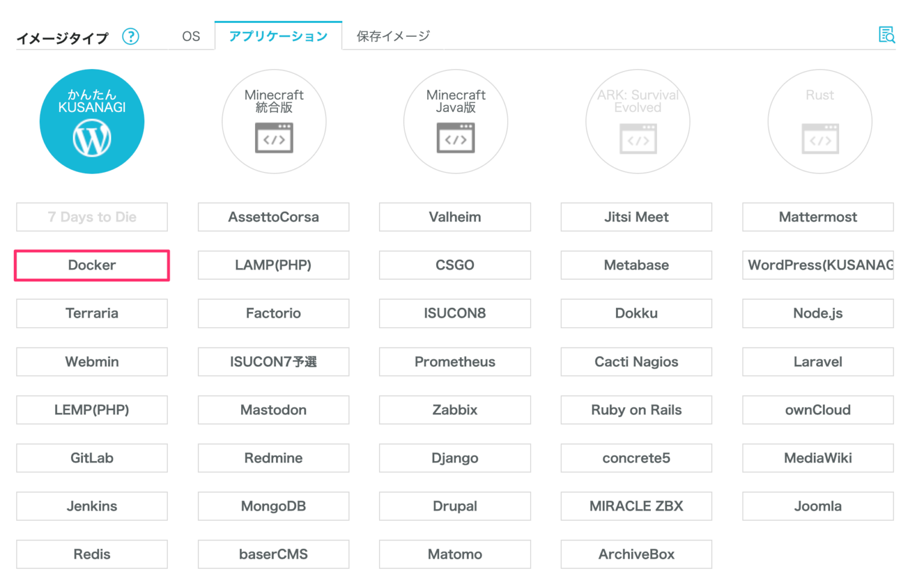
Task: Pick the Ruby on Rails image
Action: [x=636, y=409]
